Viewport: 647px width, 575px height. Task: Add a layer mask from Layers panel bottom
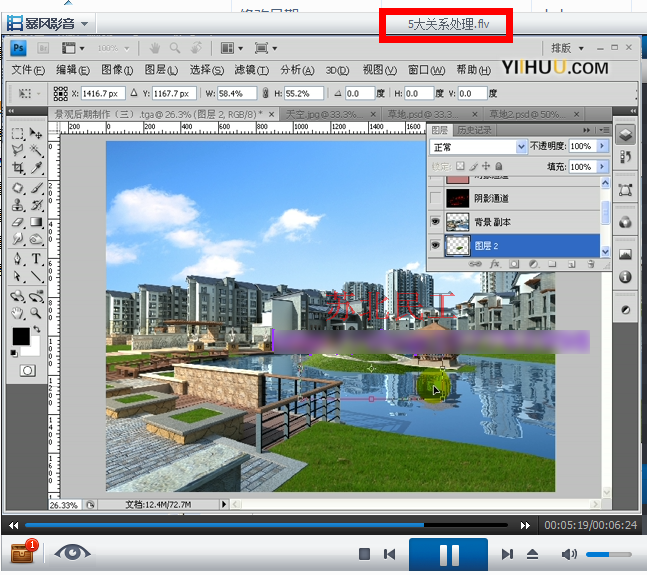pyautogui.click(x=514, y=264)
